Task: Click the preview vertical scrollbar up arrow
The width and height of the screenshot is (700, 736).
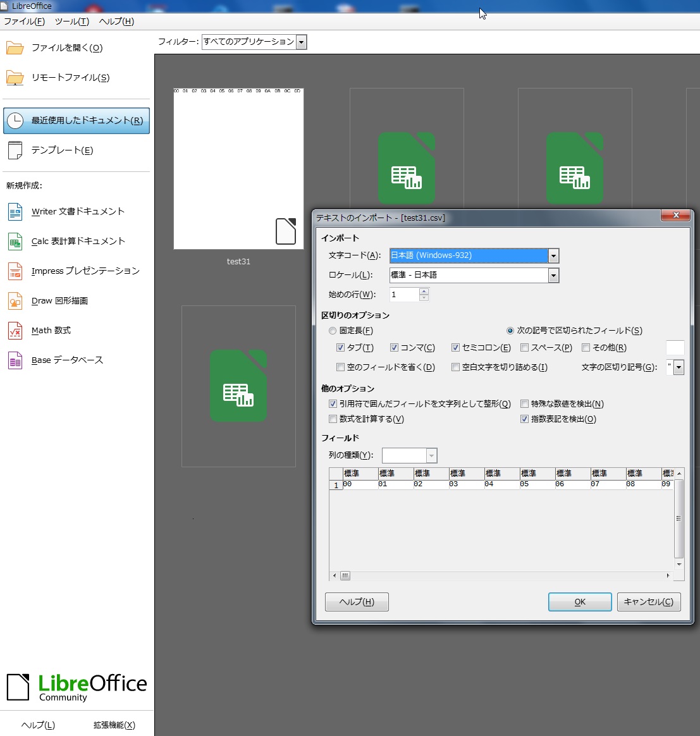Action: pos(679,474)
